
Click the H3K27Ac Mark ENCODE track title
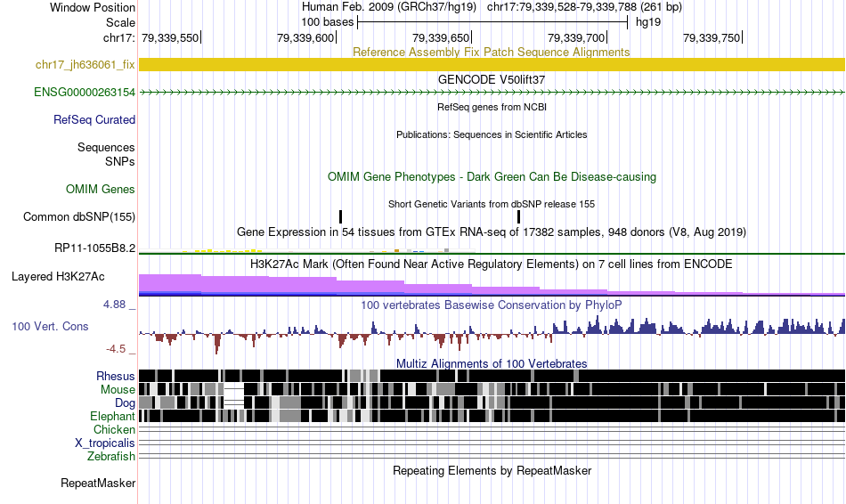tap(492, 264)
